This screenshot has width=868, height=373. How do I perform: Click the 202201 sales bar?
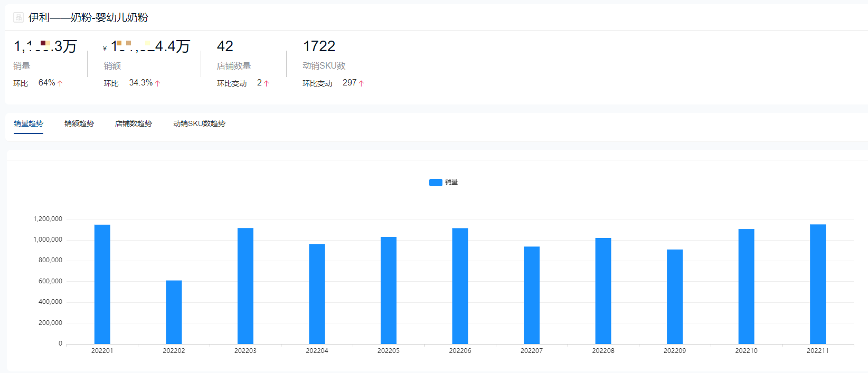[102, 284]
